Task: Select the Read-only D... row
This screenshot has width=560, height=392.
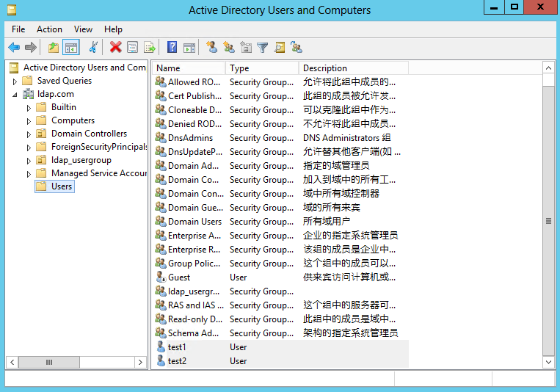Action: click(280, 319)
